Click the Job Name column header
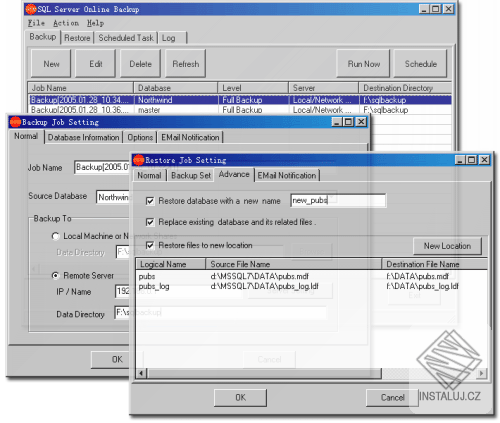The height and width of the screenshot is (423, 500). (x=81, y=88)
